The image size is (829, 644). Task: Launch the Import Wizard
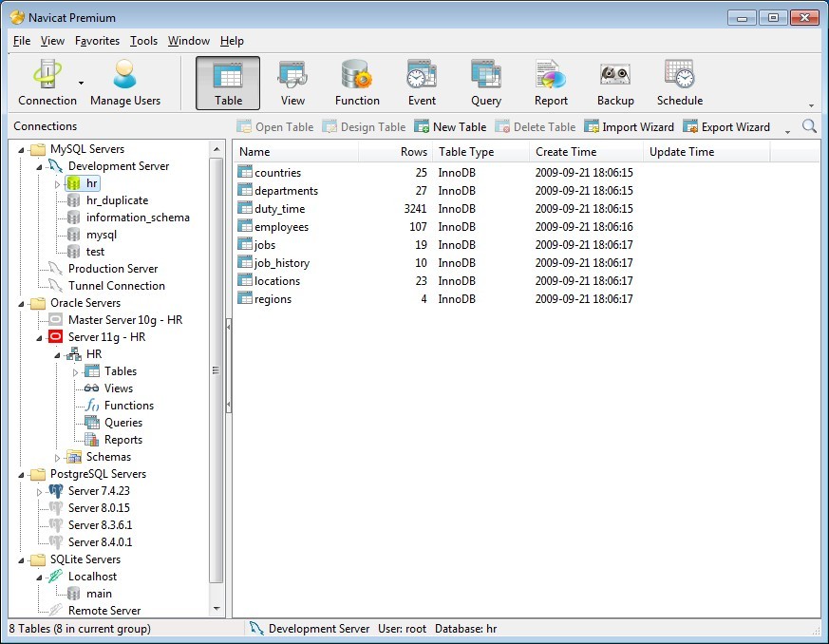pos(629,126)
